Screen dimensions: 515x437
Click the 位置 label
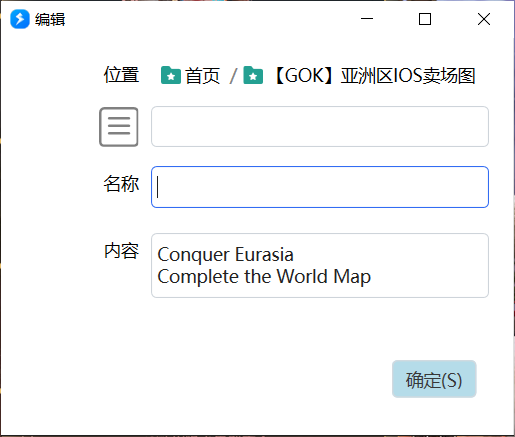(121, 74)
